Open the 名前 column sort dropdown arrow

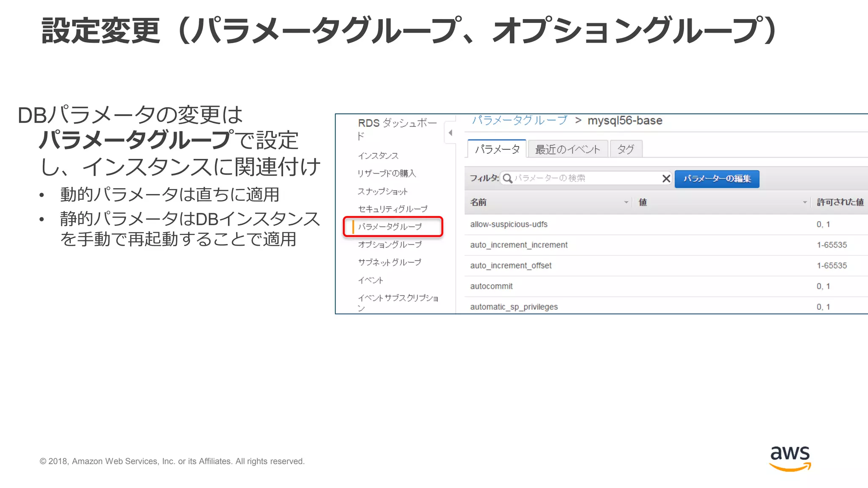coord(626,202)
